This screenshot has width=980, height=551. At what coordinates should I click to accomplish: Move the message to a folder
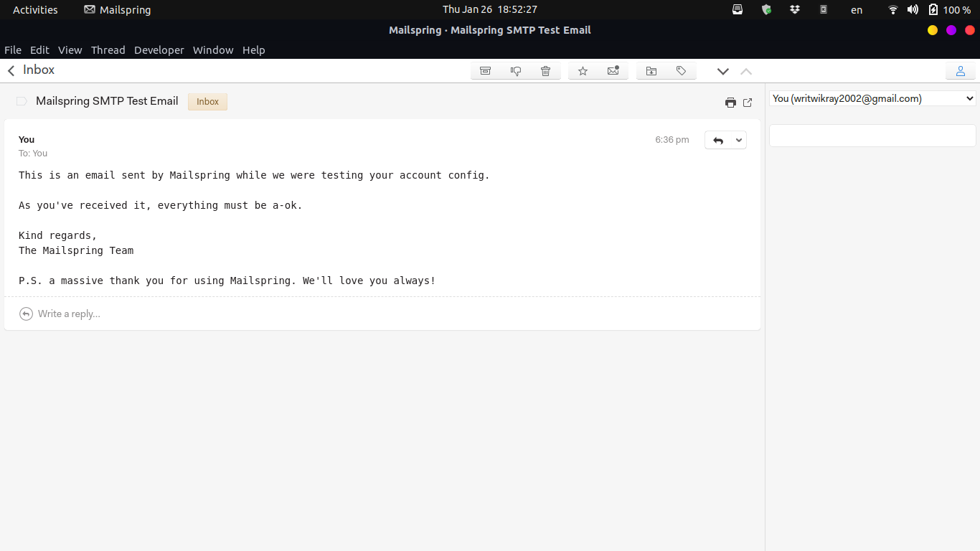(x=651, y=70)
